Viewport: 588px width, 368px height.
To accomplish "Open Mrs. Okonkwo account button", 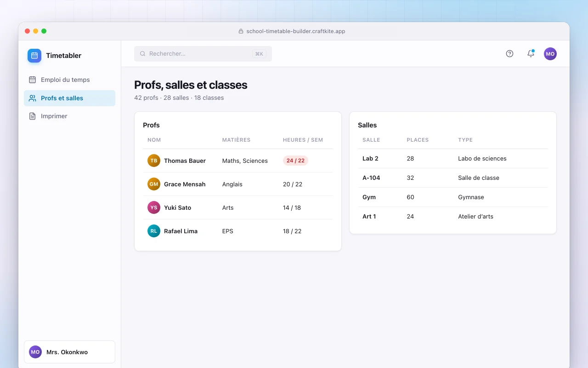I will (x=69, y=352).
